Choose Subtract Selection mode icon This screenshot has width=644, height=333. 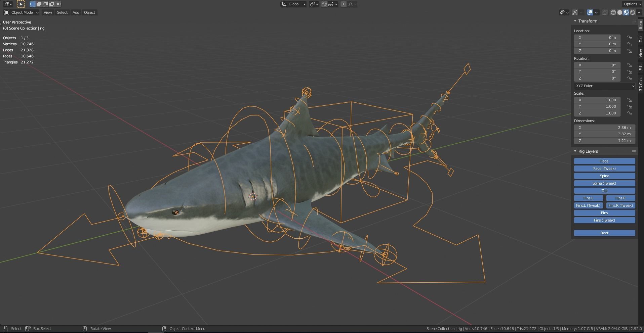pyautogui.click(x=45, y=4)
